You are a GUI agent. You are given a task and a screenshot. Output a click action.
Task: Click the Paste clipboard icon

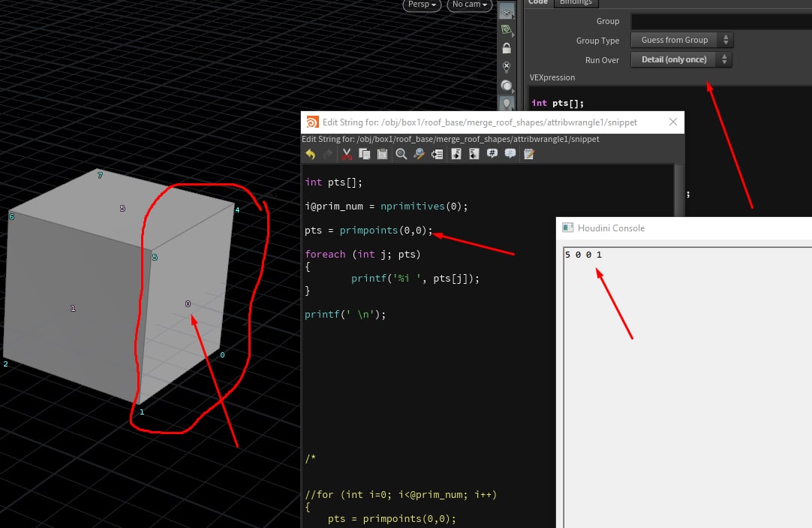click(x=382, y=154)
